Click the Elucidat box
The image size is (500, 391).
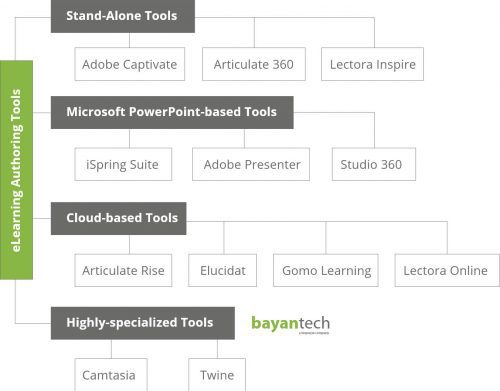coord(222,270)
